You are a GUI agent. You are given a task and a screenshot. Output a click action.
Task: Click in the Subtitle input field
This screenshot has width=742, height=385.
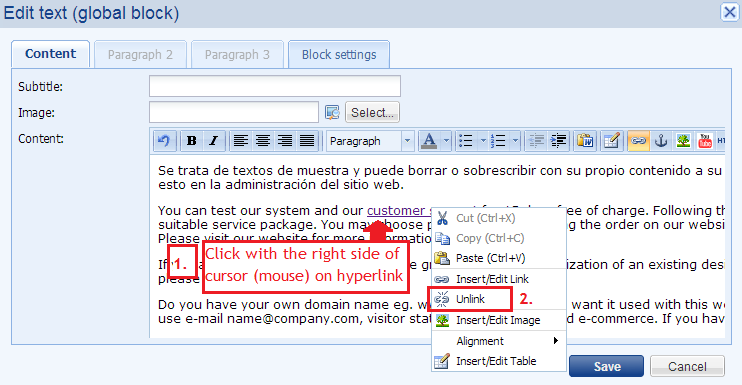click(x=275, y=86)
